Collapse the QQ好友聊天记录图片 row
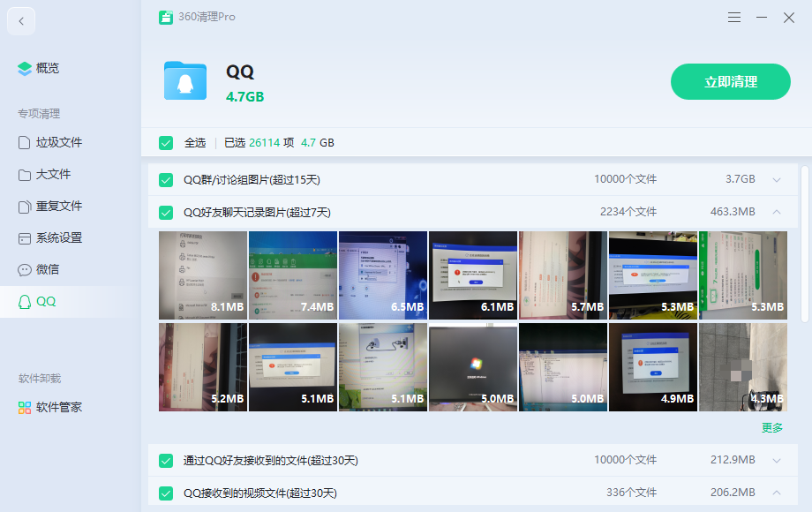Viewport: 812px width, 512px height. coord(777,212)
